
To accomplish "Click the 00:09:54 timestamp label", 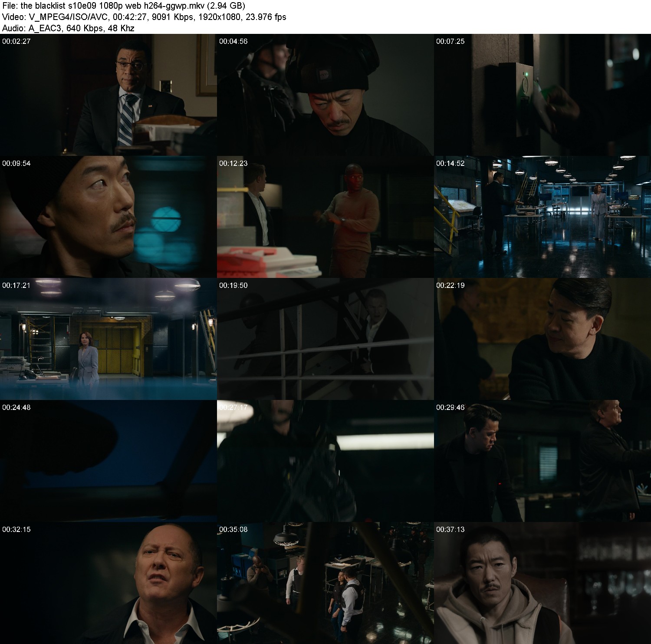I will (16, 163).
